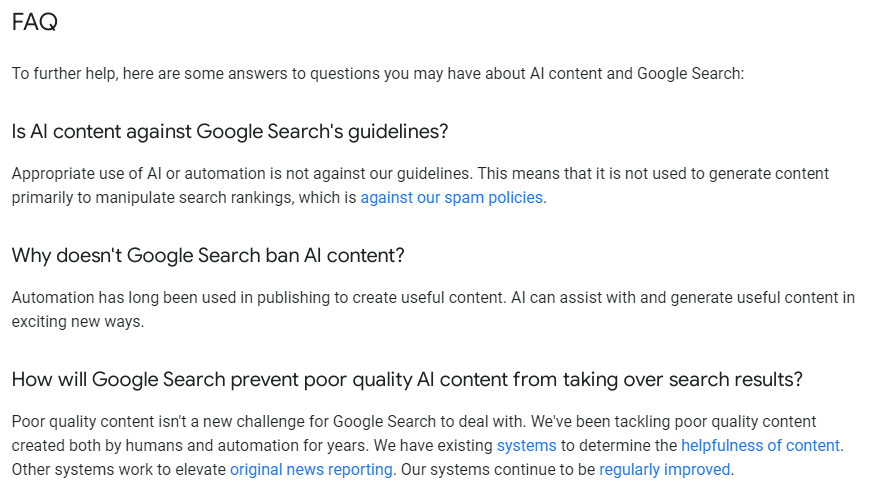Image resolution: width=889 pixels, height=503 pixels.
Task: Visit the 'original news reporting' link
Action: click(x=311, y=470)
